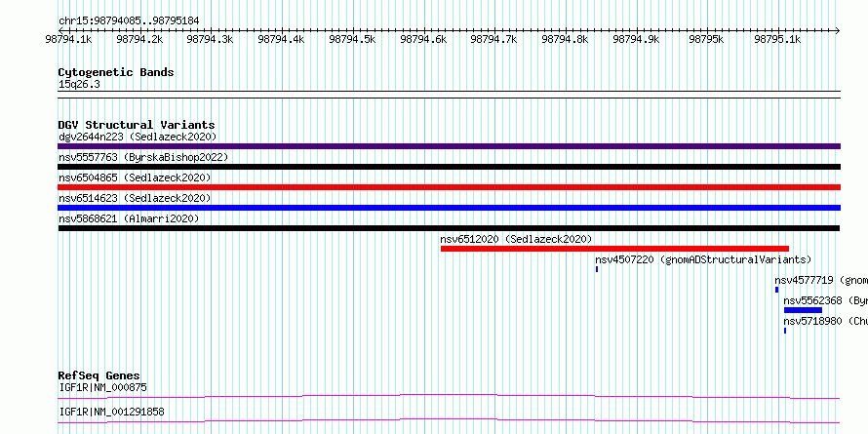This screenshot has width=868, height=434.
Task: Click the 98794.8k ruler tick label
Action: coord(565,39)
